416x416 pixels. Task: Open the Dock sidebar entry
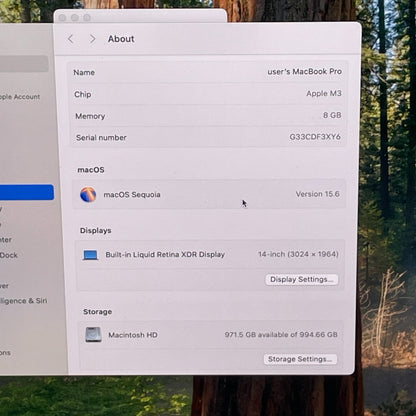pyautogui.click(x=9, y=255)
